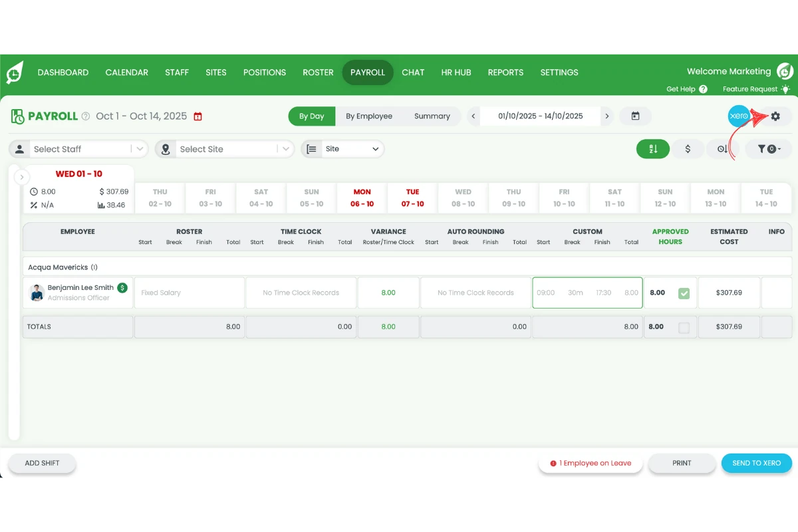The image size is (798, 532).
Task: Open STAFF menu item
Action: tap(177, 72)
